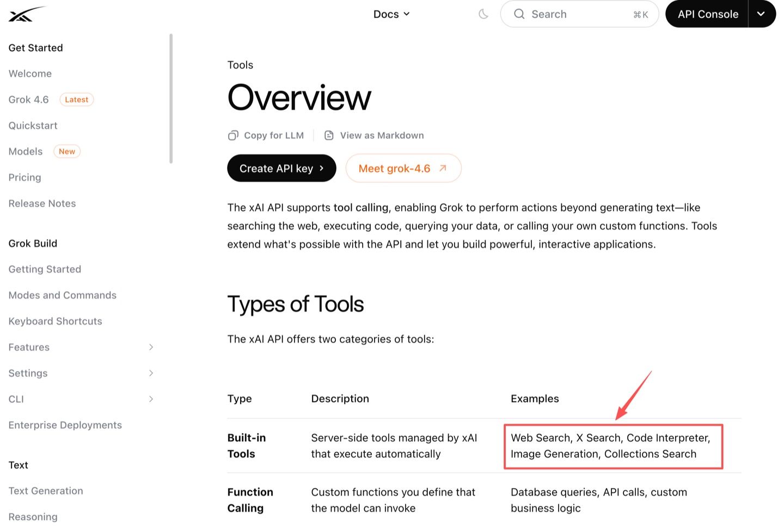Open the CLI sidebar item

[16, 399]
